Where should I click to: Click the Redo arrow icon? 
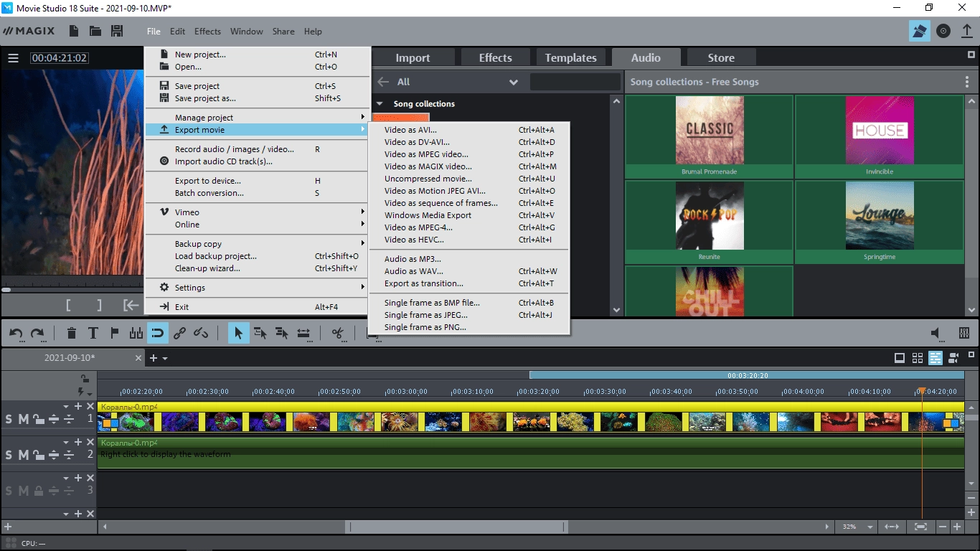tap(37, 333)
